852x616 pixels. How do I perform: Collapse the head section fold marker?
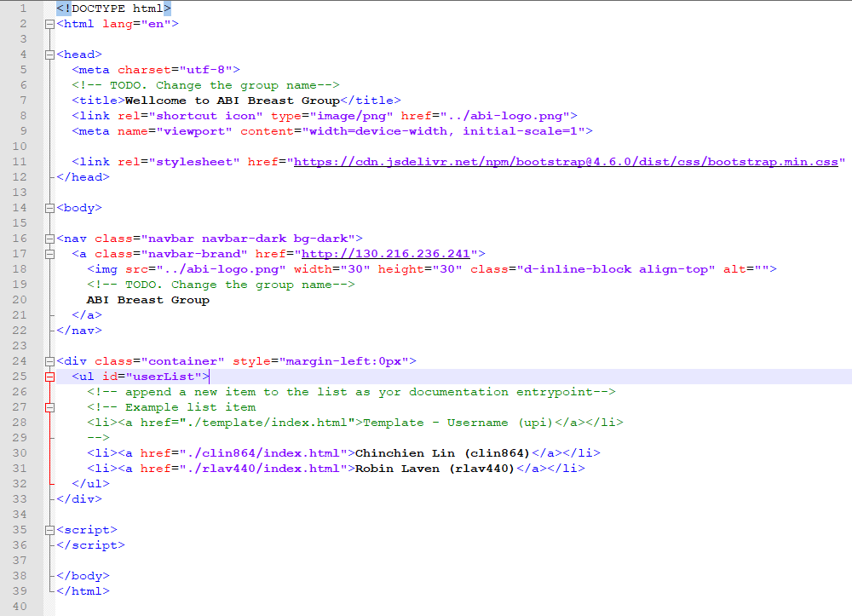pyautogui.click(x=49, y=55)
